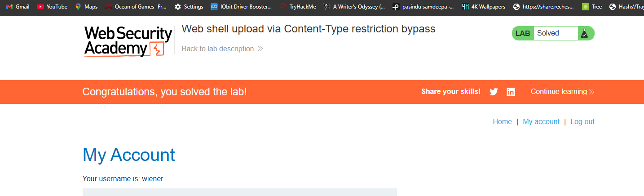Viewport: 644px width, 196px height.
Task: Open the IObit Driver Booster bookmark
Action: [x=241, y=7]
